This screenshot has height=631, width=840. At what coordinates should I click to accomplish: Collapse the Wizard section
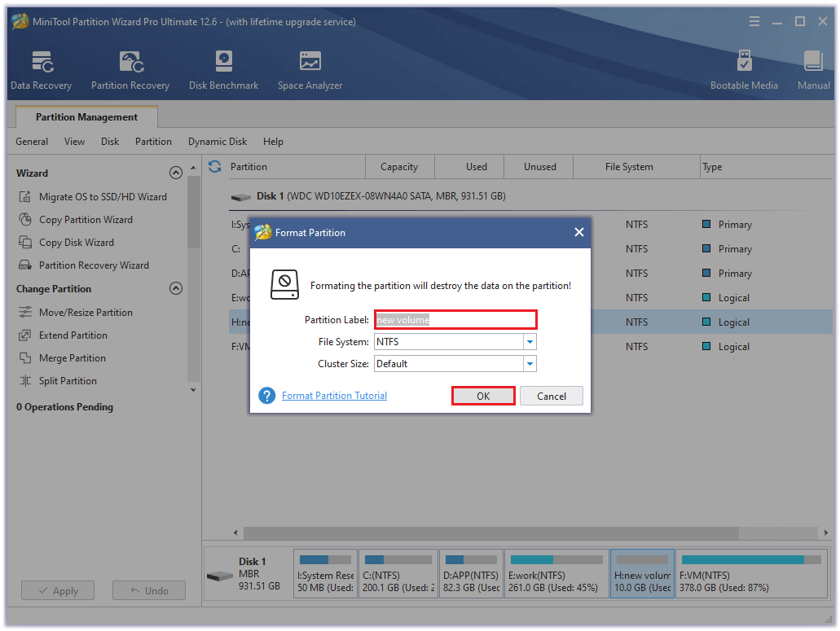coord(176,173)
